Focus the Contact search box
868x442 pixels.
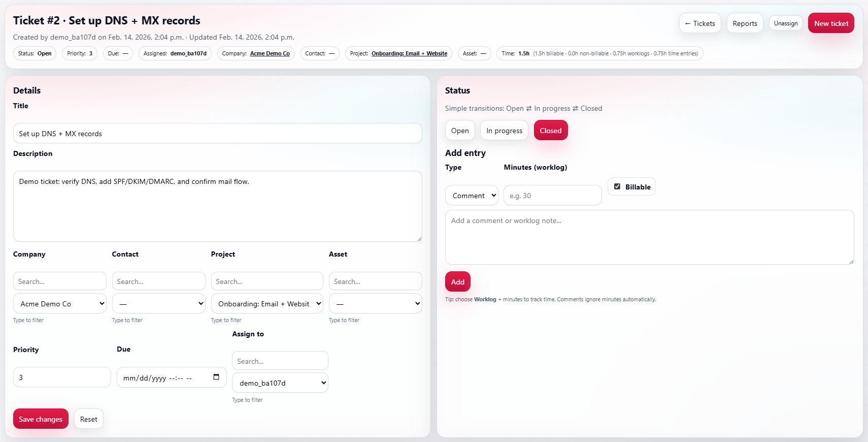click(x=158, y=281)
